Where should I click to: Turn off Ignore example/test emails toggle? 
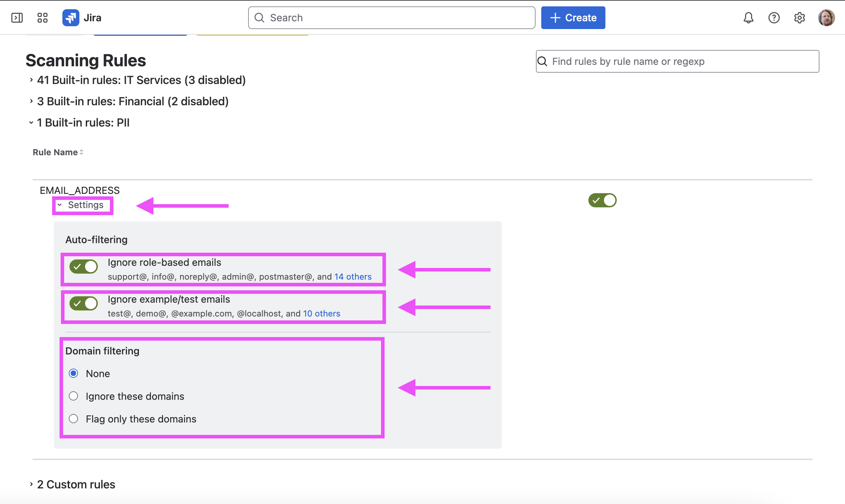point(84,303)
